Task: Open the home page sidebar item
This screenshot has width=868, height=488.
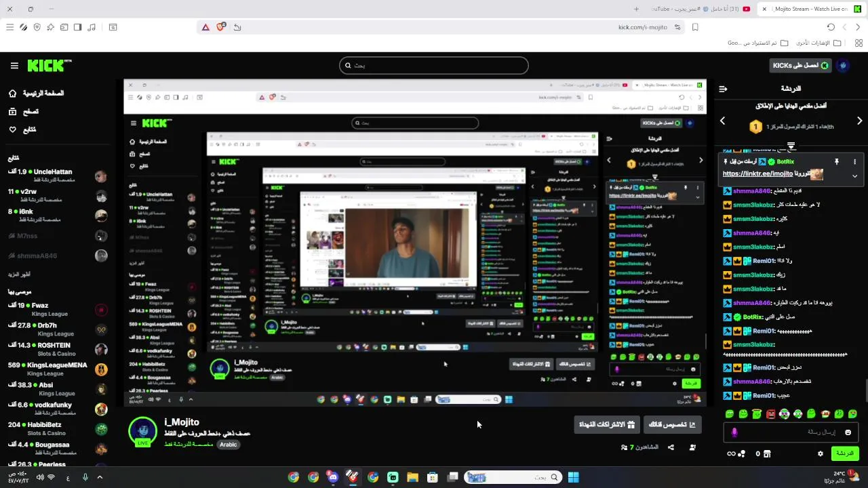Action: (36, 93)
